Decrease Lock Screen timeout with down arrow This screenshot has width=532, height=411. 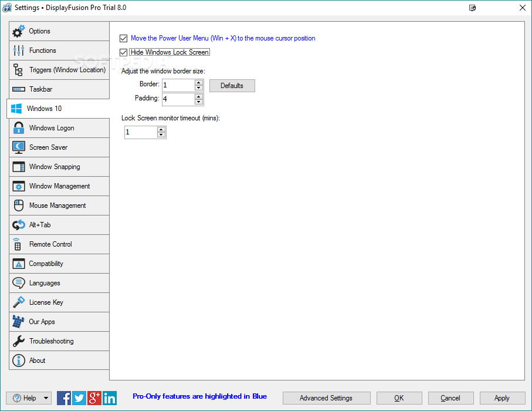click(x=161, y=135)
